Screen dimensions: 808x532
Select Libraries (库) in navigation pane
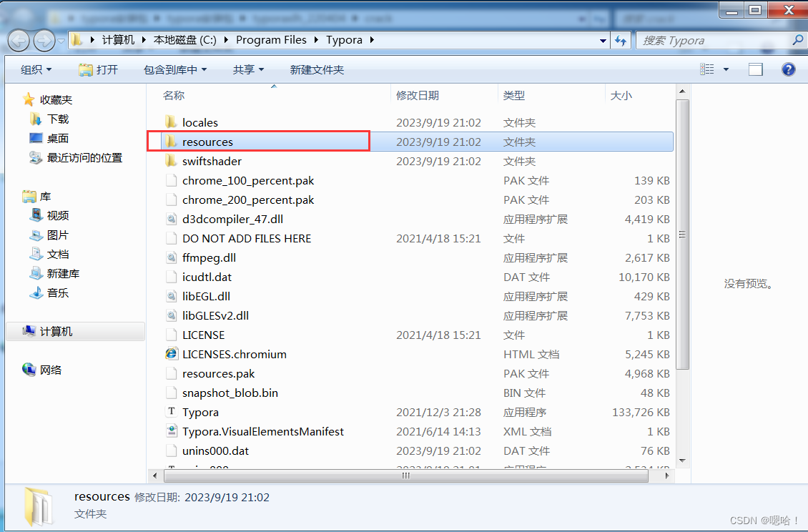pos(45,197)
